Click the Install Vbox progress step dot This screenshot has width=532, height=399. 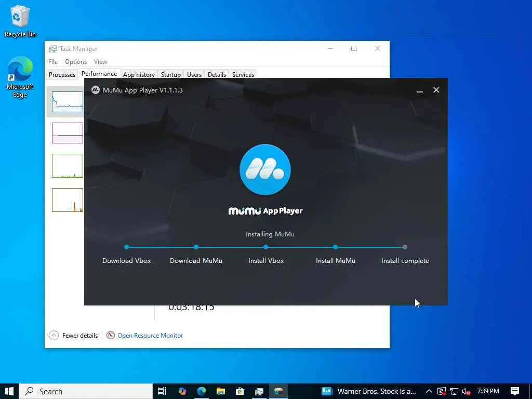[265, 247]
